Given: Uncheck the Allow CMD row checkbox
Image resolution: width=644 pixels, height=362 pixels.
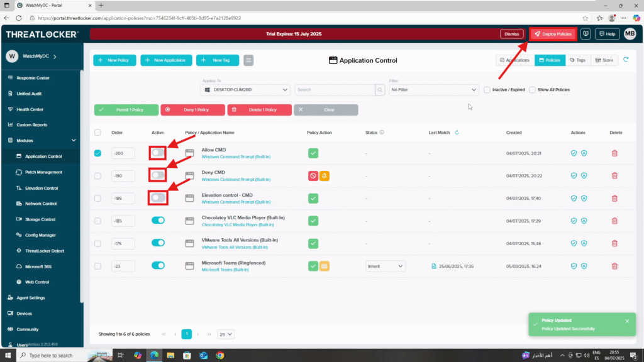Looking at the screenshot, I should (x=97, y=153).
